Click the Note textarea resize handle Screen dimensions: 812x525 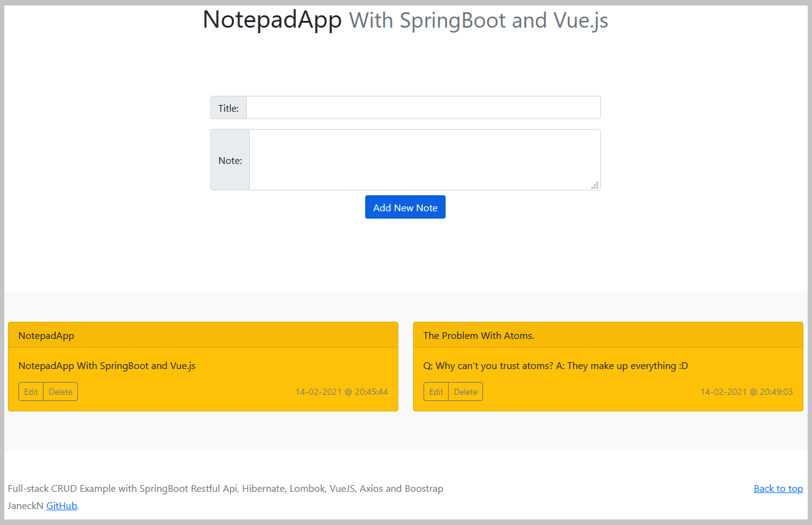coord(595,185)
